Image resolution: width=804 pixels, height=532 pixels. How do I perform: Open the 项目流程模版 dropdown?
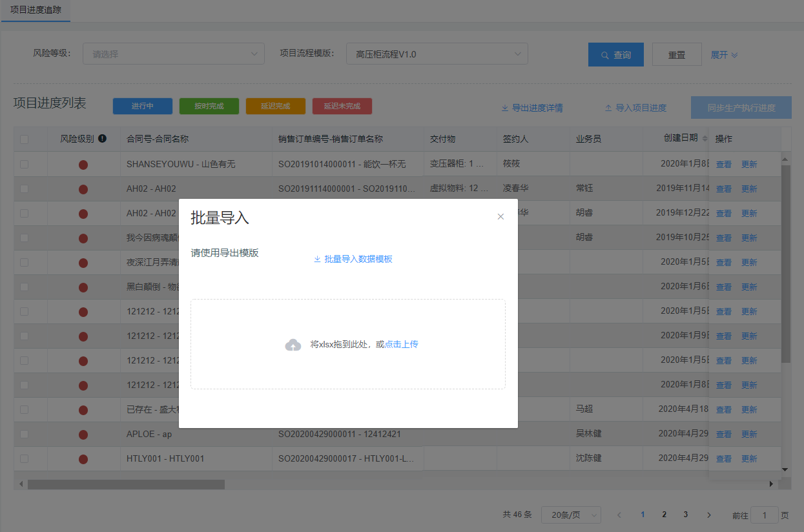[x=437, y=54]
